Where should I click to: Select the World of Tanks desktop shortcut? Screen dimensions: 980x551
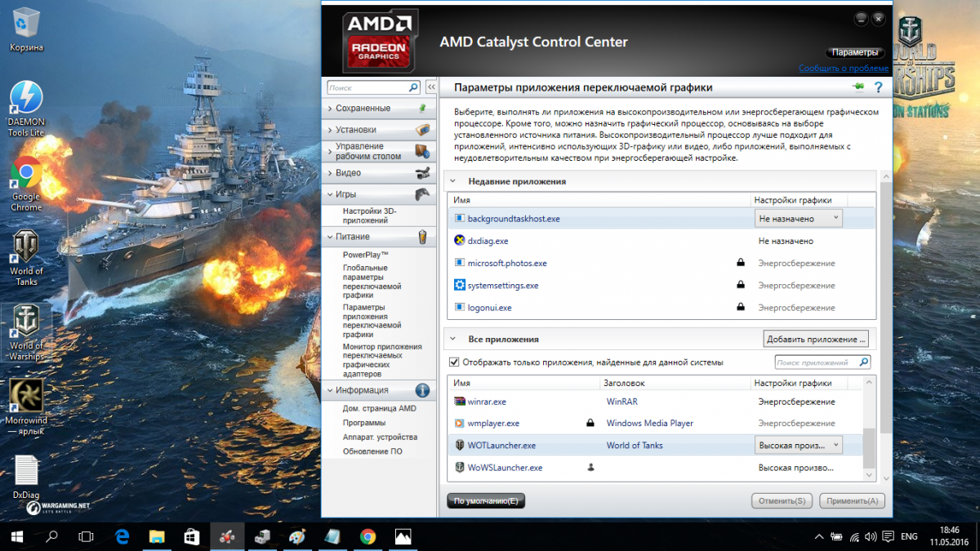26,258
